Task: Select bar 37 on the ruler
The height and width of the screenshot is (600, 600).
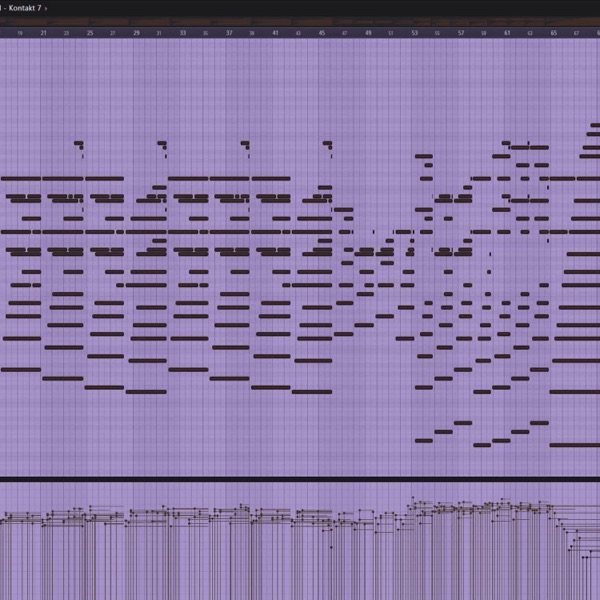Action: pyautogui.click(x=229, y=33)
